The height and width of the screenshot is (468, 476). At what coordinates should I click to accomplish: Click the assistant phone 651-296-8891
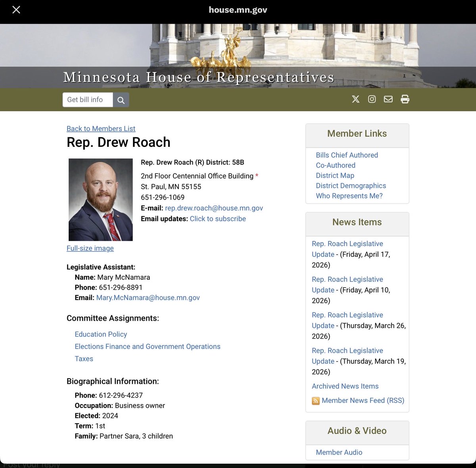tap(121, 287)
